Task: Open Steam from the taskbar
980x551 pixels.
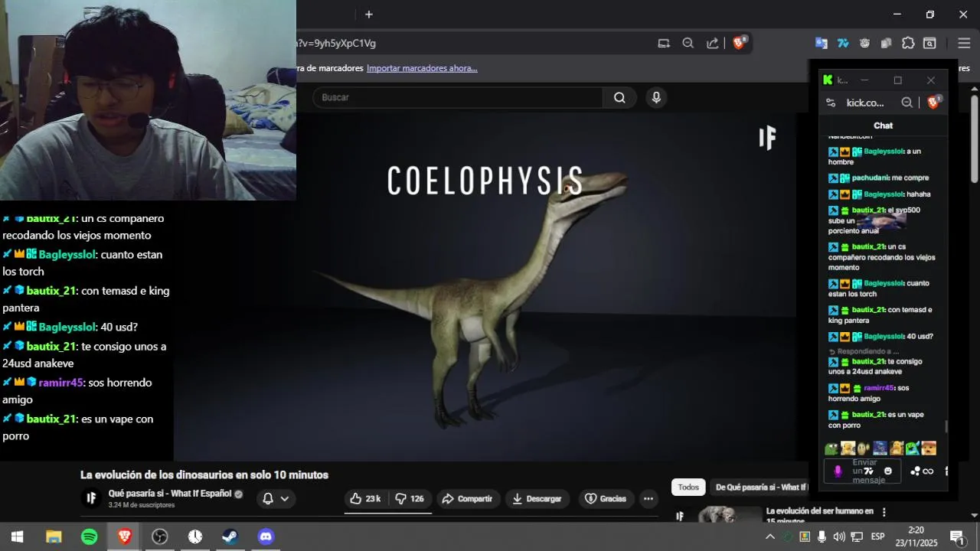Action: pyautogui.click(x=230, y=536)
